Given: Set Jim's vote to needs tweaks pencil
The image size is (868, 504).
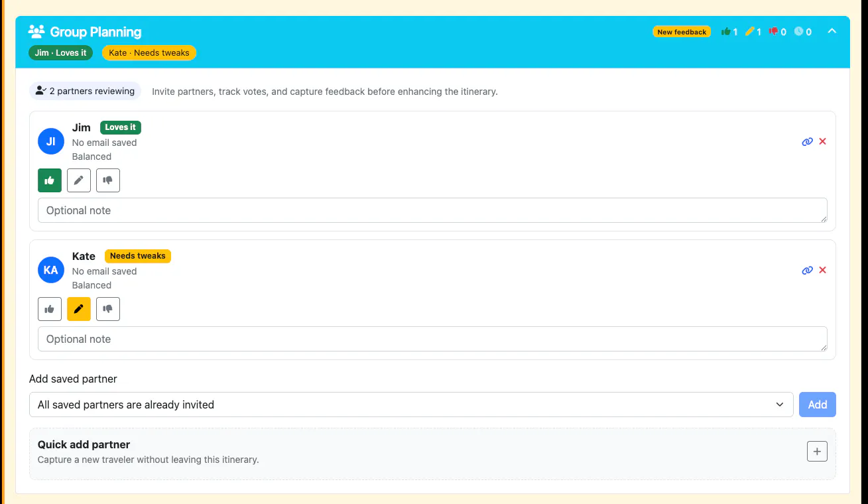Looking at the screenshot, I should 79,180.
